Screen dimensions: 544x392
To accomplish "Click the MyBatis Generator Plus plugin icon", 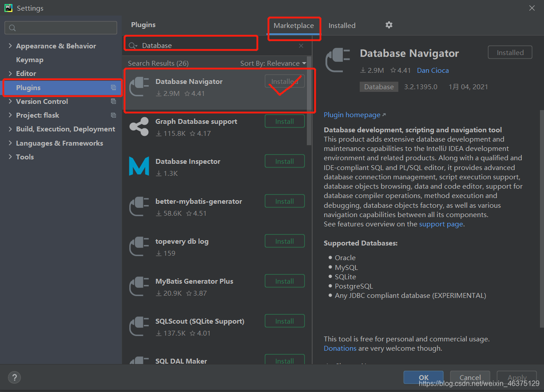I will tap(139, 286).
